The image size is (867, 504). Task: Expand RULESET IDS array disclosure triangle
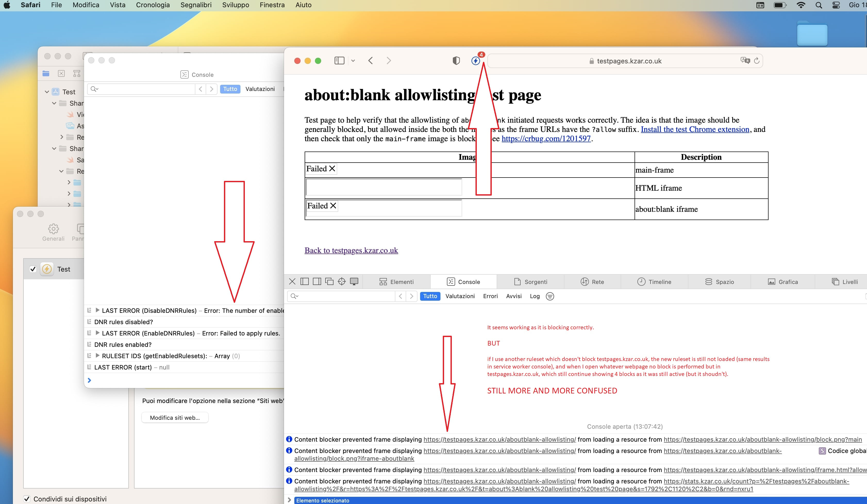coord(97,356)
